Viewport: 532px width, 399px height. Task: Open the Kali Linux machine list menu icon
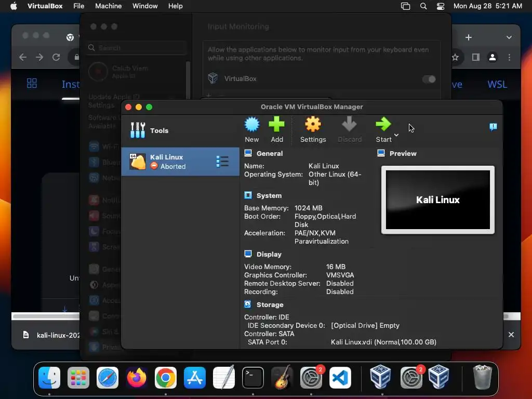[222, 162]
